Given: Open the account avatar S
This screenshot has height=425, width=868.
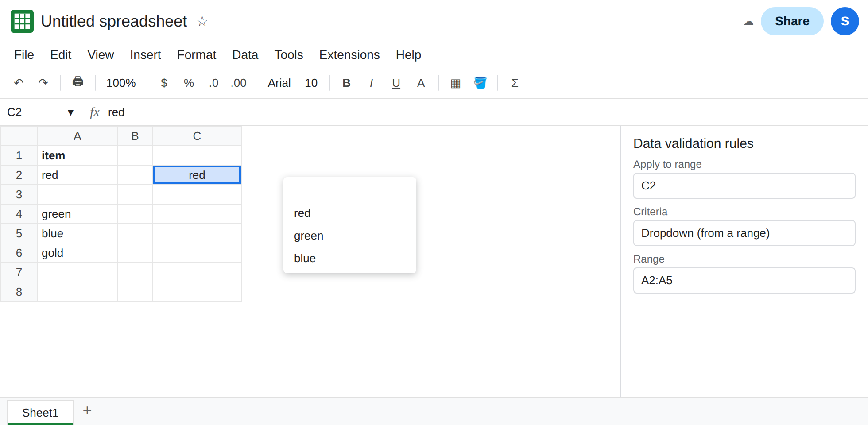Looking at the screenshot, I should coord(845,21).
